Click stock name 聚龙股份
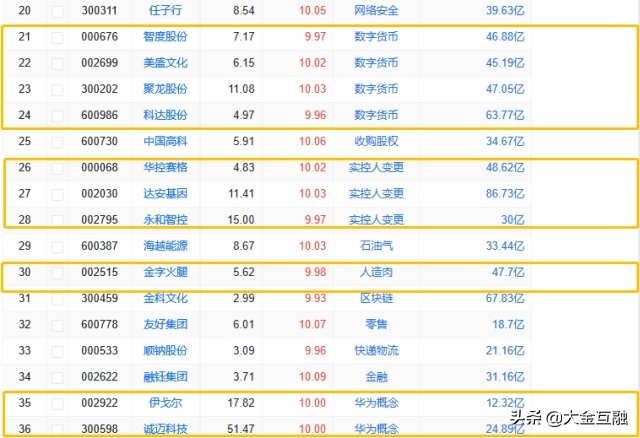The width and height of the screenshot is (640, 438). click(x=165, y=89)
